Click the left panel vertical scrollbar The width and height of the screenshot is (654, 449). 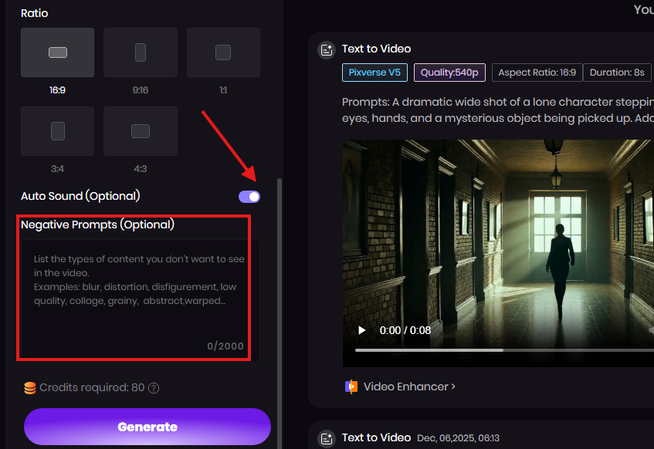pos(279,313)
